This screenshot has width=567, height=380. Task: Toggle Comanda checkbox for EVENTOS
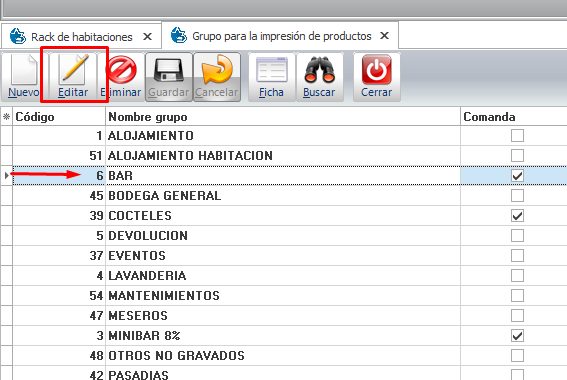(x=517, y=256)
